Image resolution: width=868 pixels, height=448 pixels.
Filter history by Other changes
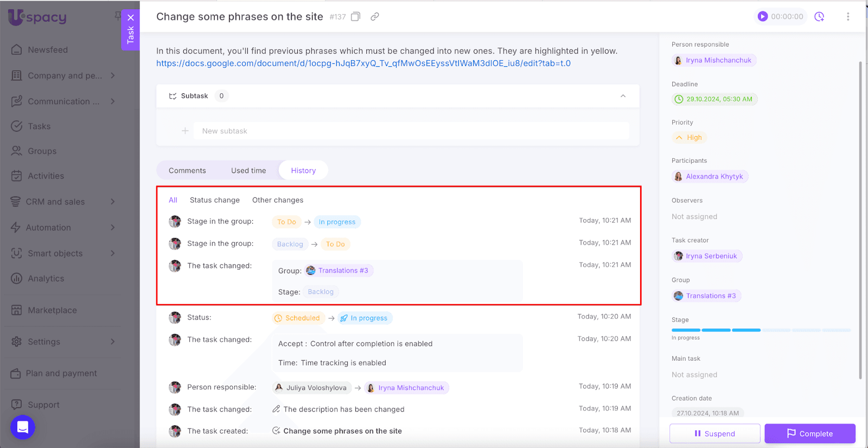[x=278, y=200]
